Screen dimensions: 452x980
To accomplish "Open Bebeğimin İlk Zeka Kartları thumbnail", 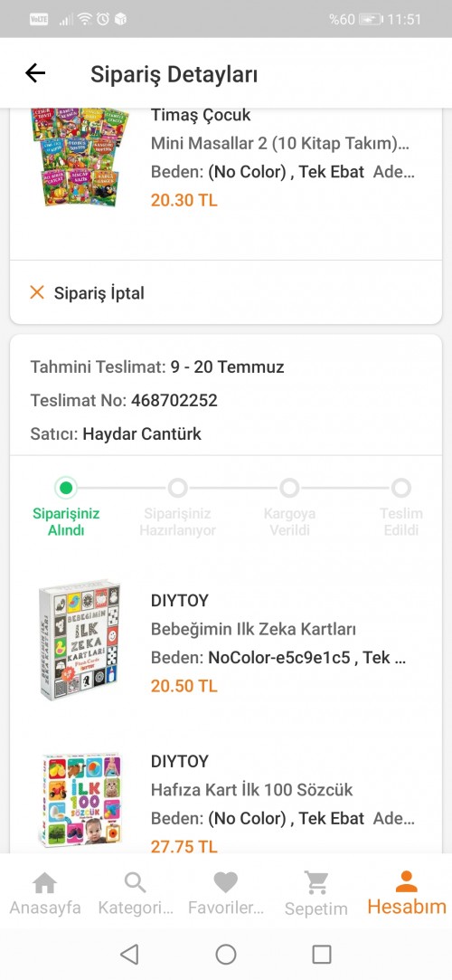I will [80, 640].
